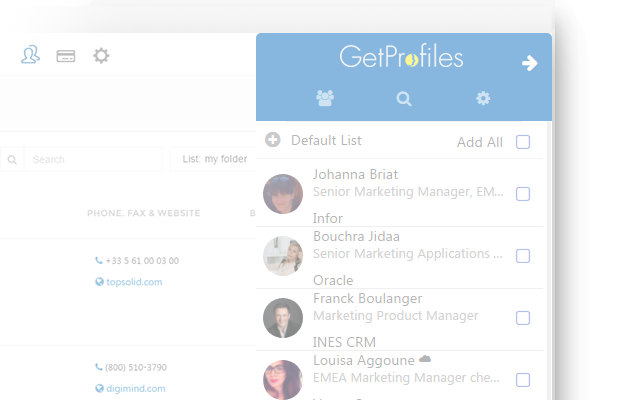Check the Franck Boulanger checkbox

click(x=523, y=318)
